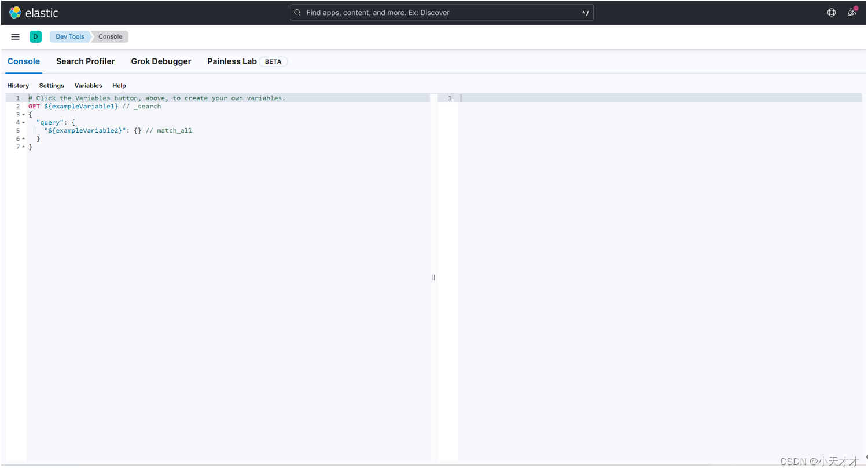
Task: Open console Settings
Action: tap(52, 86)
